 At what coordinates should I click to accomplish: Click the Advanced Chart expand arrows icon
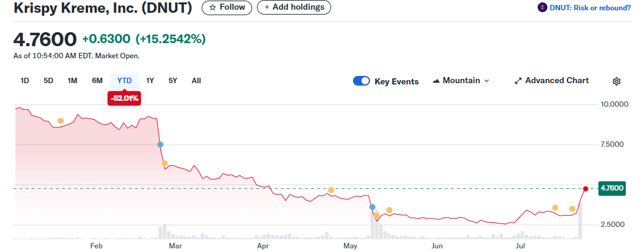coord(518,81)
